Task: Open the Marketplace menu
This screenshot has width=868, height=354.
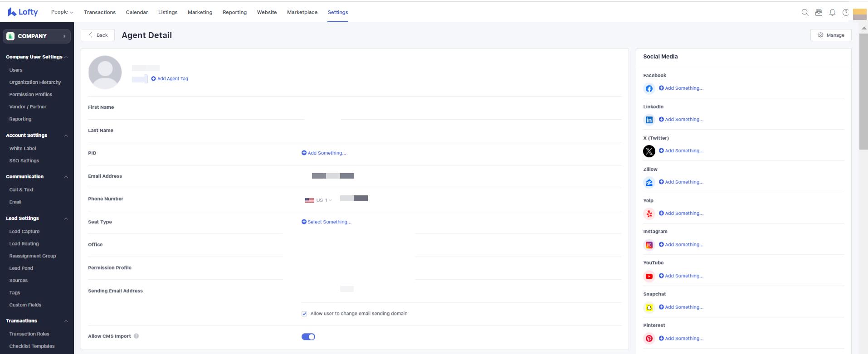Action: point(302,12)
